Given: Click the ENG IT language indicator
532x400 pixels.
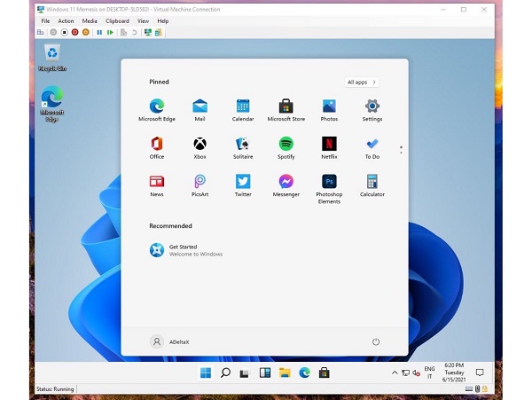Looking at the screenshot, I should click(x=429, y=373).
